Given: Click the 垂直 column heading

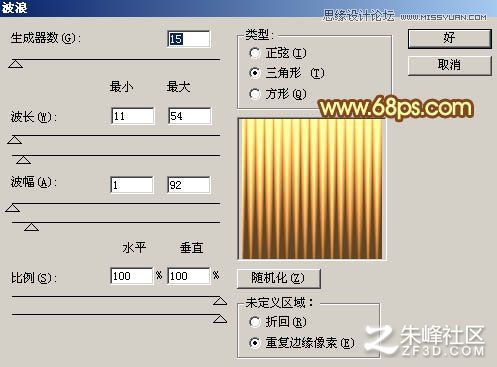Looking at the screenshot, I should tap(191, 248).
